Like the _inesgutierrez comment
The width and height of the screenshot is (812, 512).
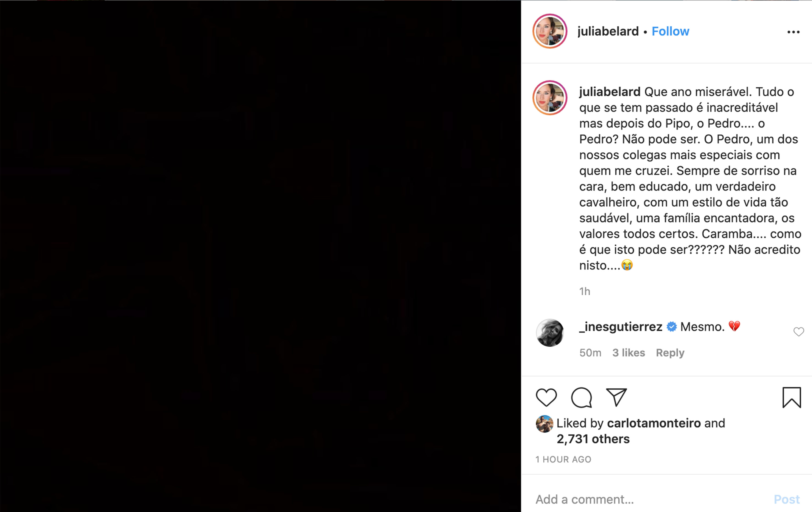point(798,332)
